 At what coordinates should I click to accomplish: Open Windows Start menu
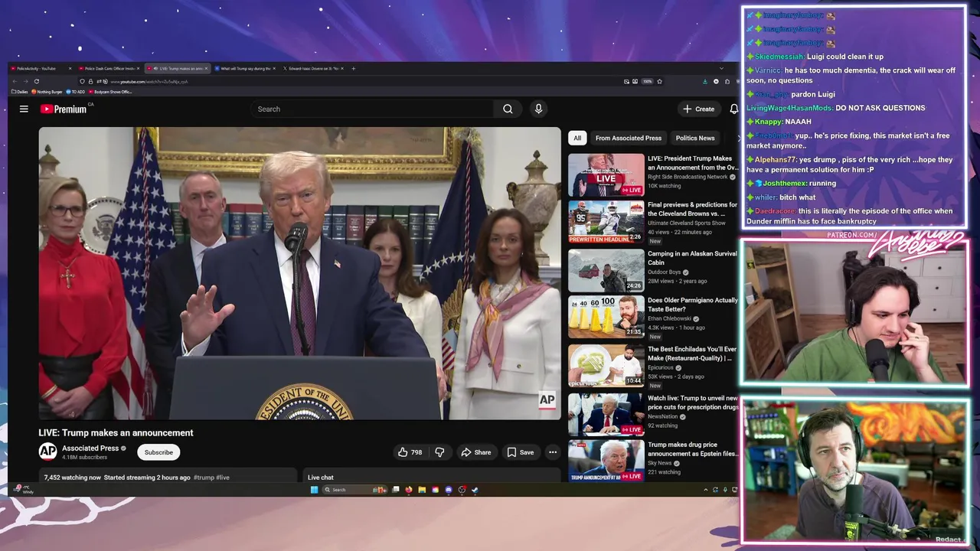coord(314,490)
